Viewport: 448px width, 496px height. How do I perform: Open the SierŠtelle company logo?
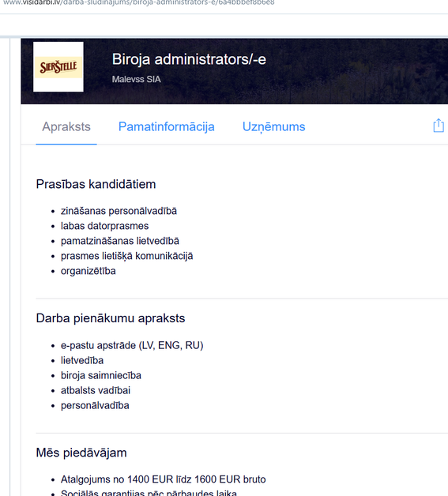pos(58,67)
